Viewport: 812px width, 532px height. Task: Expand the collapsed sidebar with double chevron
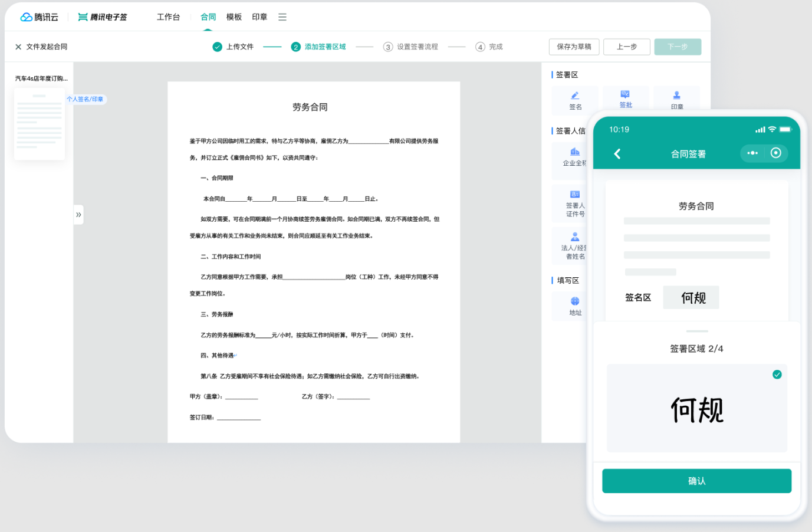pyautogui.click(x=78, y=215)
